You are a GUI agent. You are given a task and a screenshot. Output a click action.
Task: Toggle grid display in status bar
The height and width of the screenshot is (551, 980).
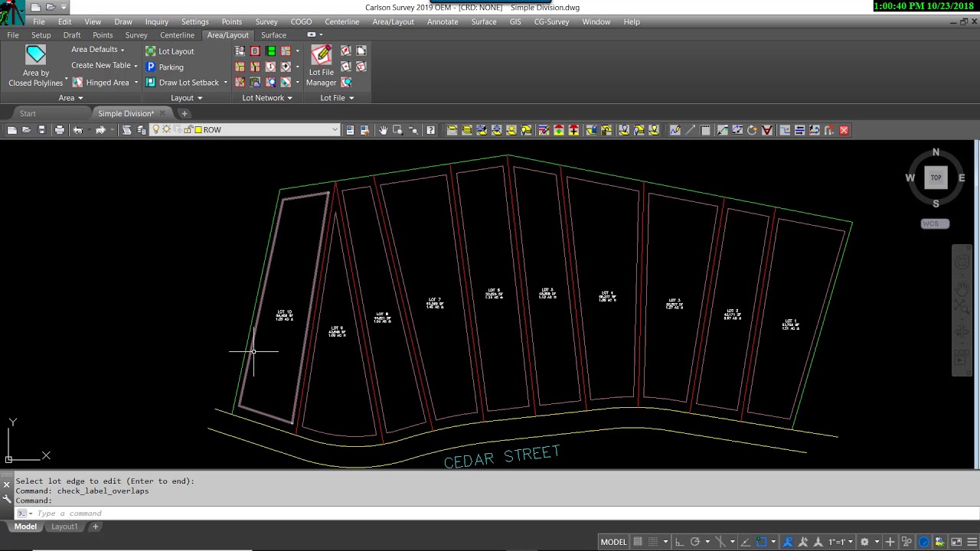coord(638,542)
